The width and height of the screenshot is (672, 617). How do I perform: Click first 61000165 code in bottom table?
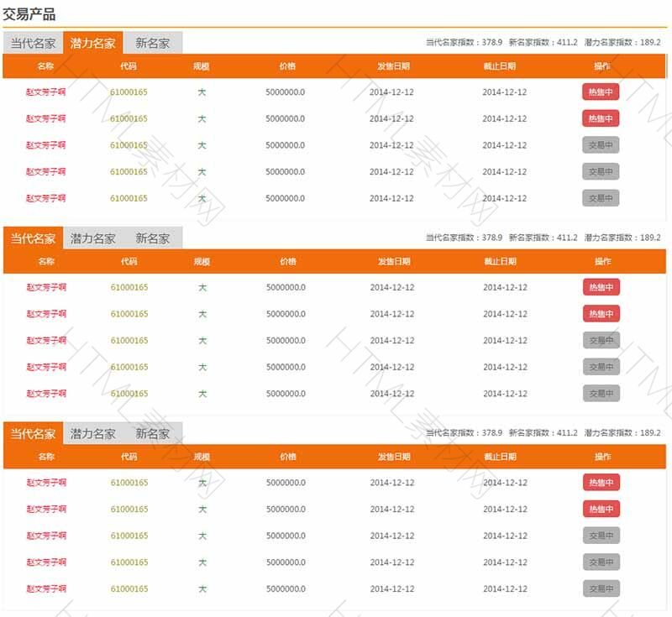coord(129,483)
